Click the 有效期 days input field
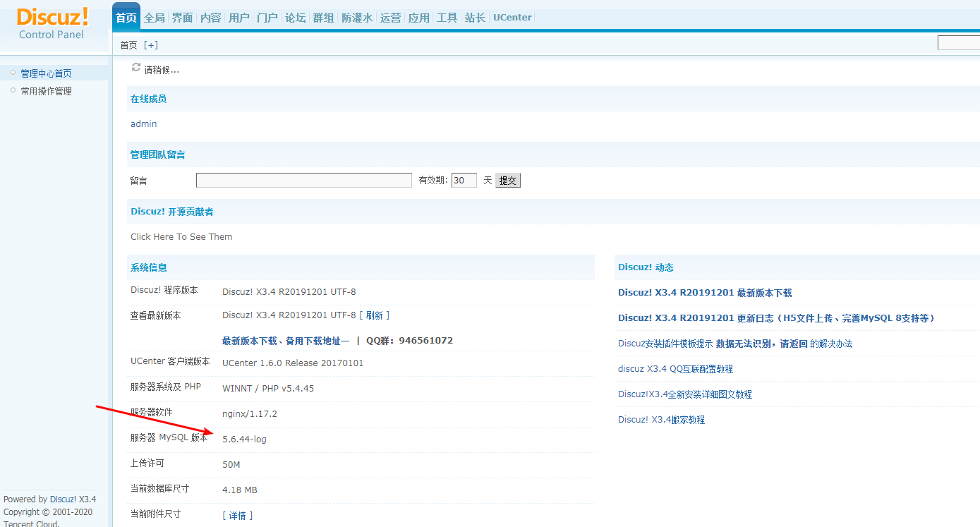This screenshot has width=980, height=527. [464, 181]
